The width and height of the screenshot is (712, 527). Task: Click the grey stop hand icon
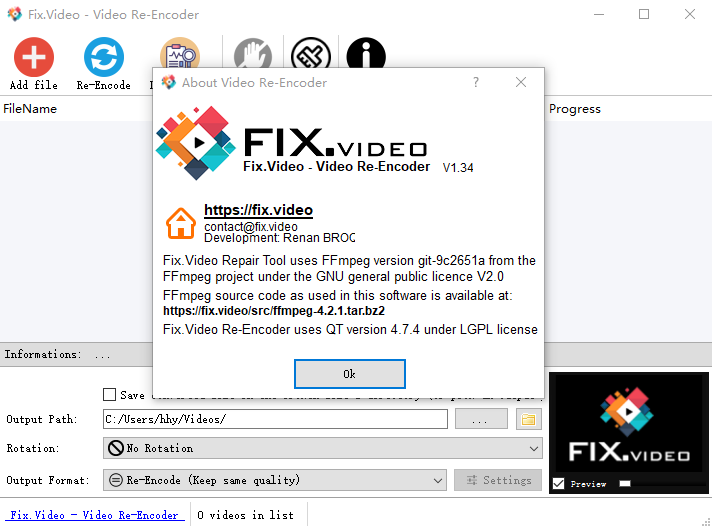pos(253,53)
